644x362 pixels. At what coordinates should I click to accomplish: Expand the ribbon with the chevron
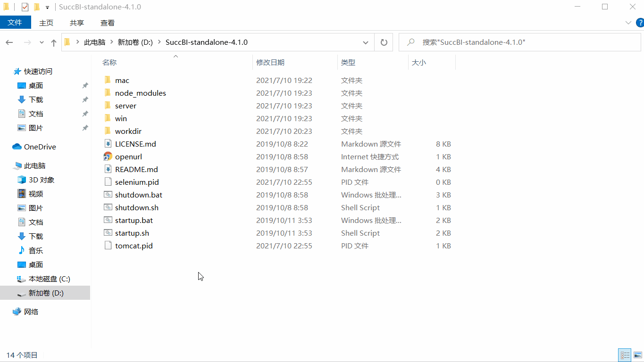(628, 23)
